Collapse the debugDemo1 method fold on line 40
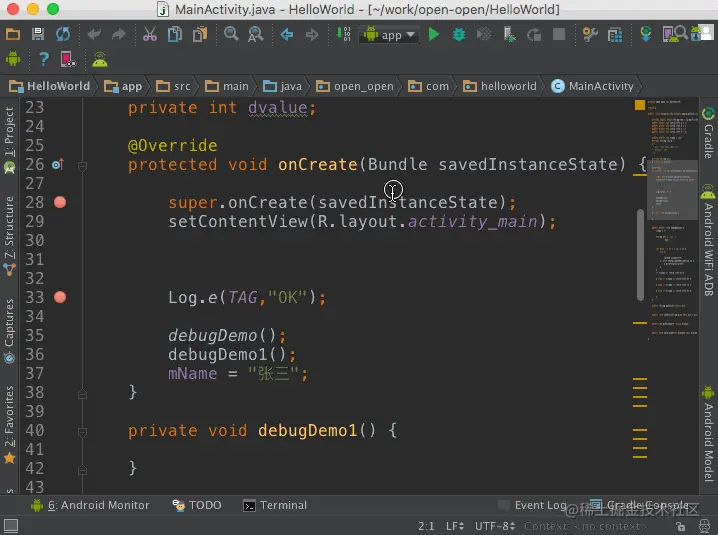The height and width of the screenshot is (535, 718). [82, 431]
